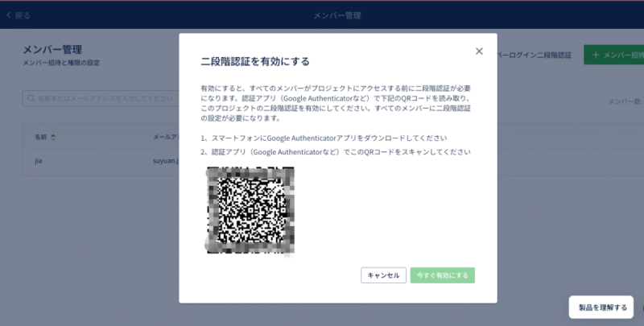
Task: Click the green メンバー招待 button
Action: (616, 56)
